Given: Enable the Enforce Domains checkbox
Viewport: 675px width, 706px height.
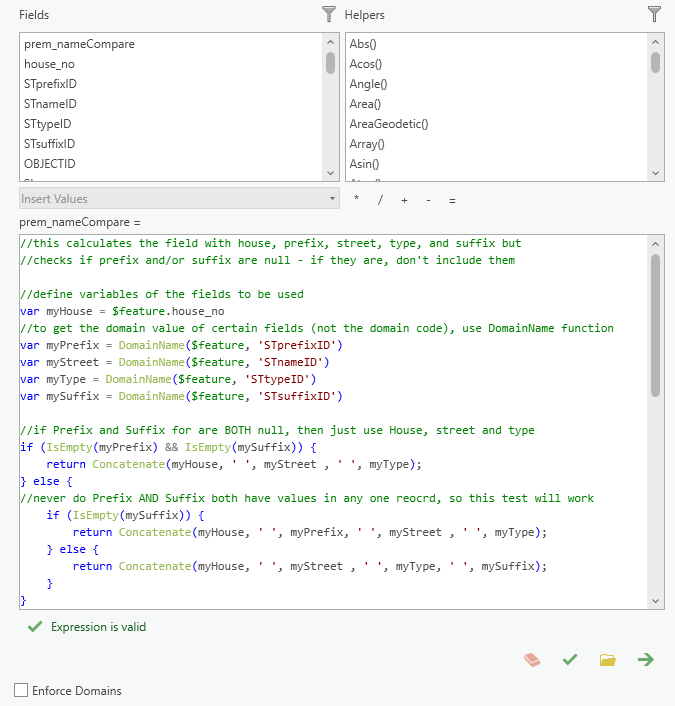Looking at the screenshot, I should [x=21, y=690].
